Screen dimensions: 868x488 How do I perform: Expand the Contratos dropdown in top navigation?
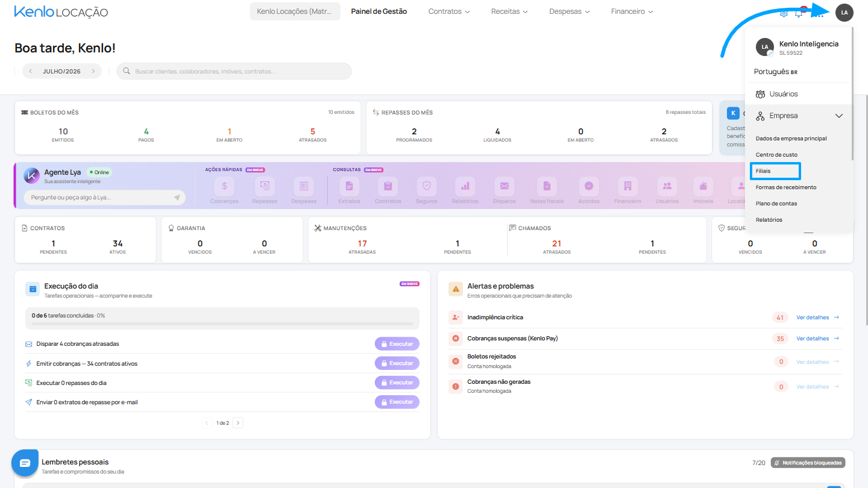[x=449, y=11]
